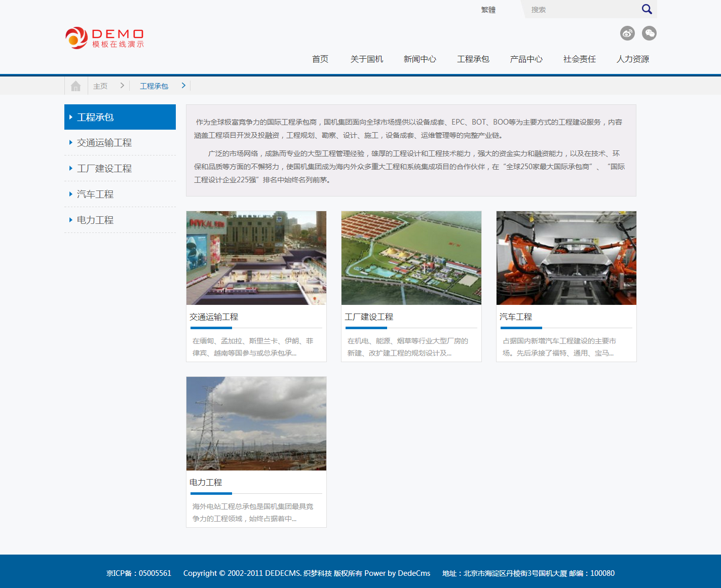Click the DEMO logo
This screenshot has height=588, width=721.
(105, 38)
